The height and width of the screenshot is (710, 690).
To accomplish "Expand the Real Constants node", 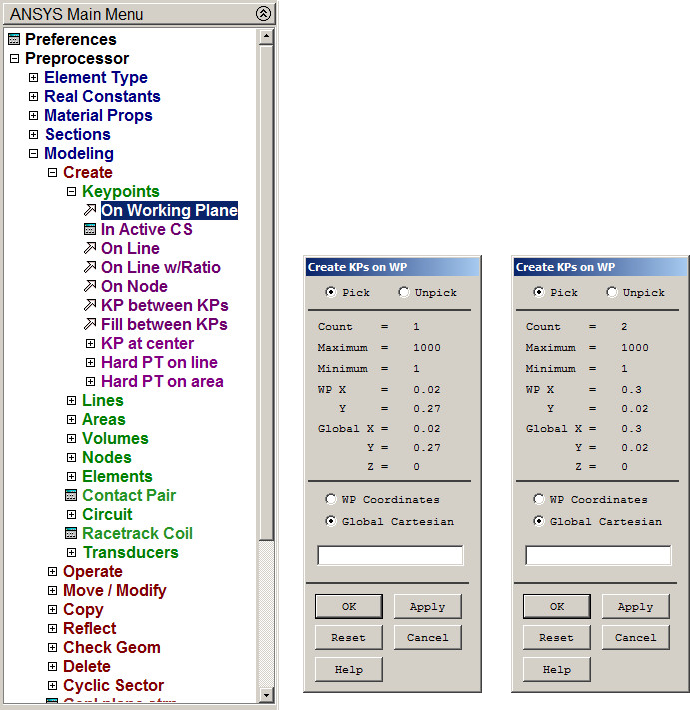I will [34, 96].
